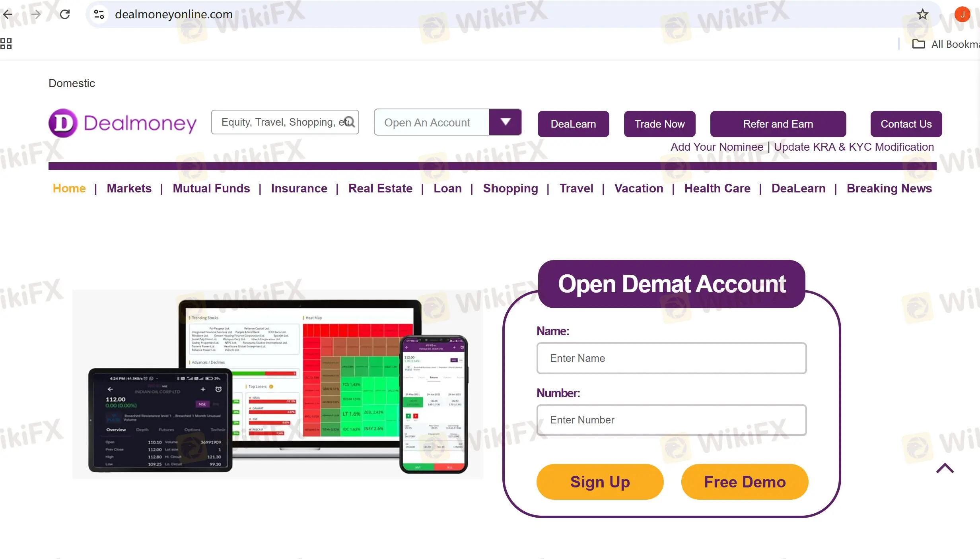Click the Markets navigation tab
The image size is (980, 559).
[129, 188]
